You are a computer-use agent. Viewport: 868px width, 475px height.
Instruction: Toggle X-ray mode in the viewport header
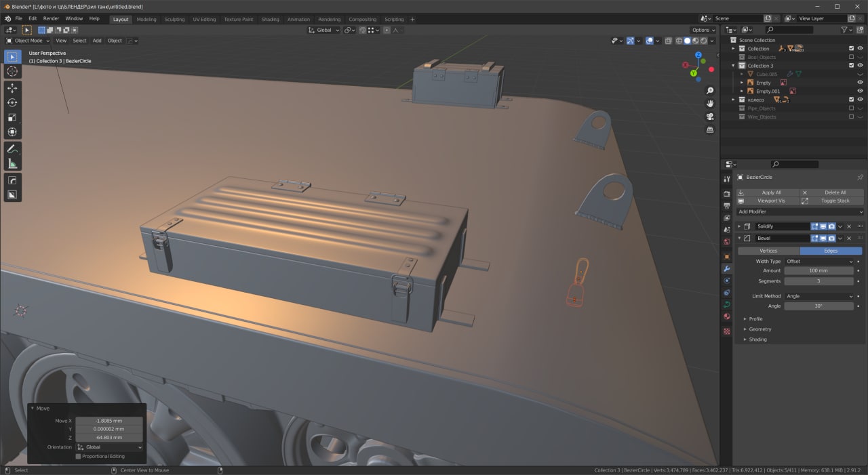pos(669,41)
